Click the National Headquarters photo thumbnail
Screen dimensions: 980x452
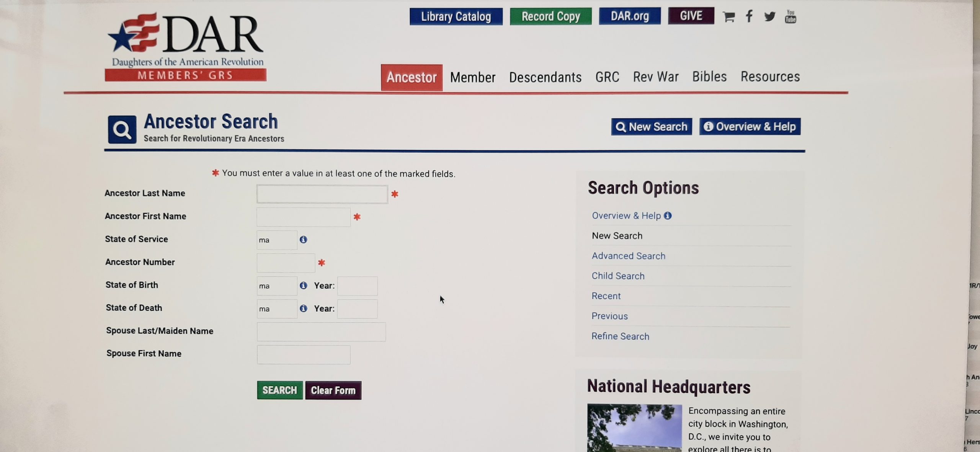(x=634, y=428)
